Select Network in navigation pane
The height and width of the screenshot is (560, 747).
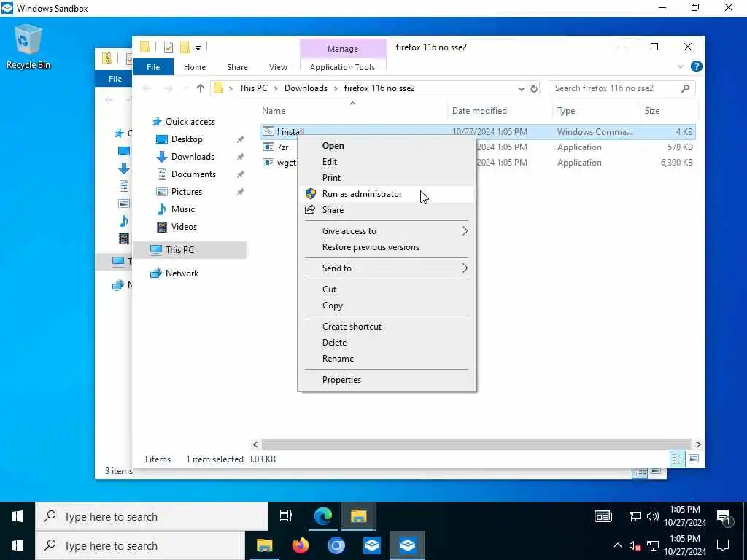click(182, 273)
